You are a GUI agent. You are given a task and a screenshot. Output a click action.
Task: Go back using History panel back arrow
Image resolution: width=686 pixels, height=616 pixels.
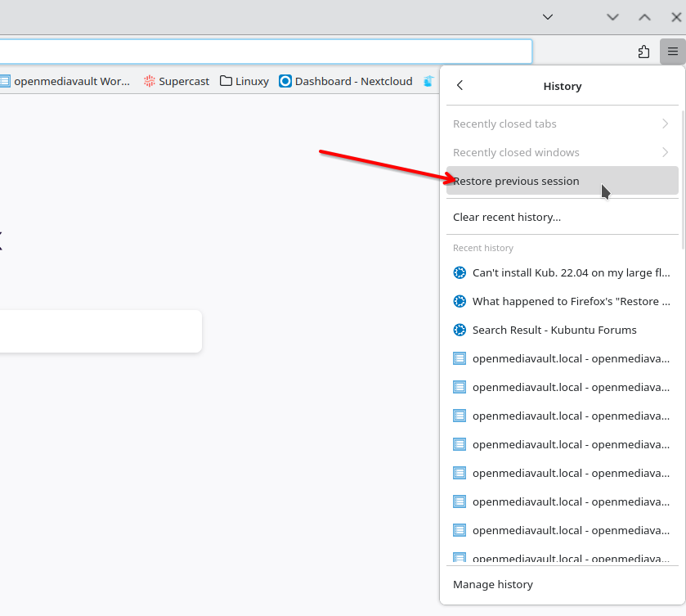460,86
